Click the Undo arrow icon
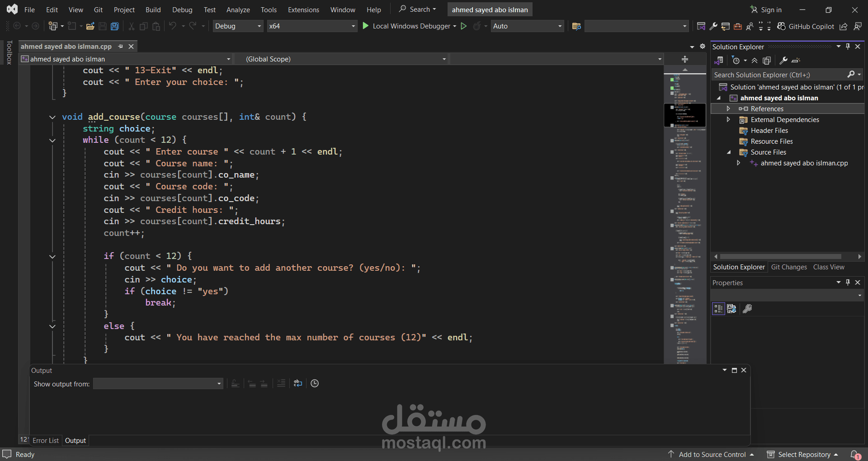Screen dimensions: 868x461 pos(173,26)
